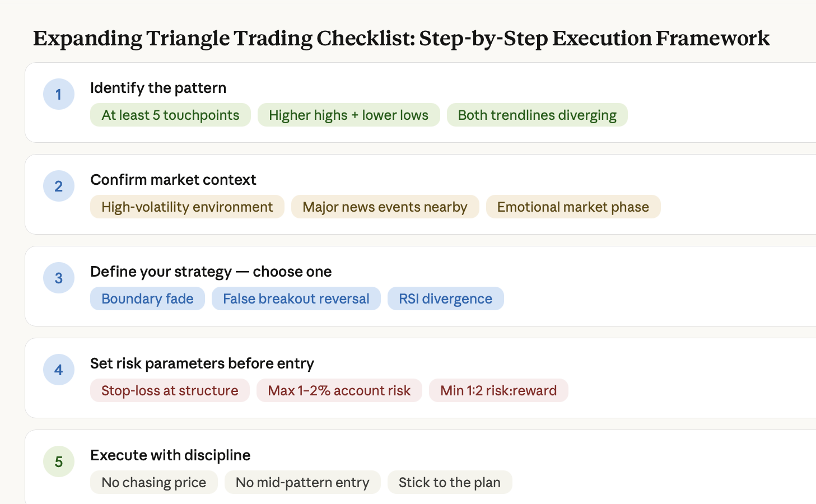Click the step 3 number badge
Screen dimensions: 816x504
click(x=59, y=278)
